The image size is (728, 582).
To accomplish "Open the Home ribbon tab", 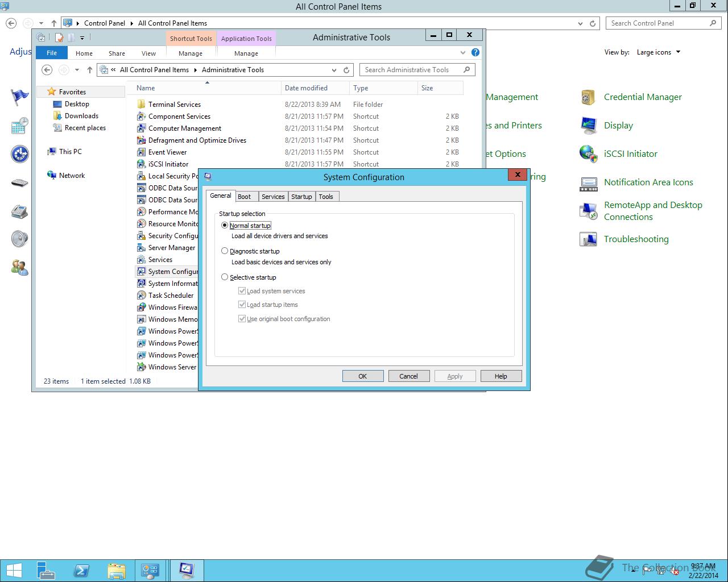I will [84, 53].
